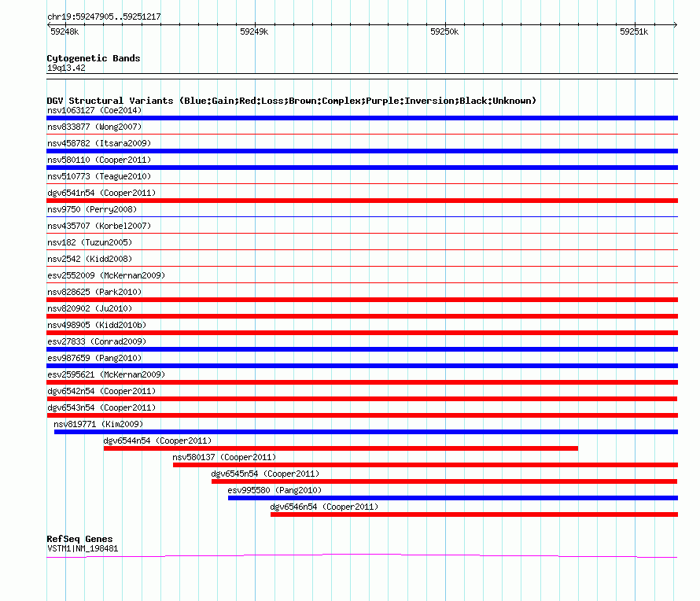Click the esv987659 (Pang2010) label

pos(94,358)
